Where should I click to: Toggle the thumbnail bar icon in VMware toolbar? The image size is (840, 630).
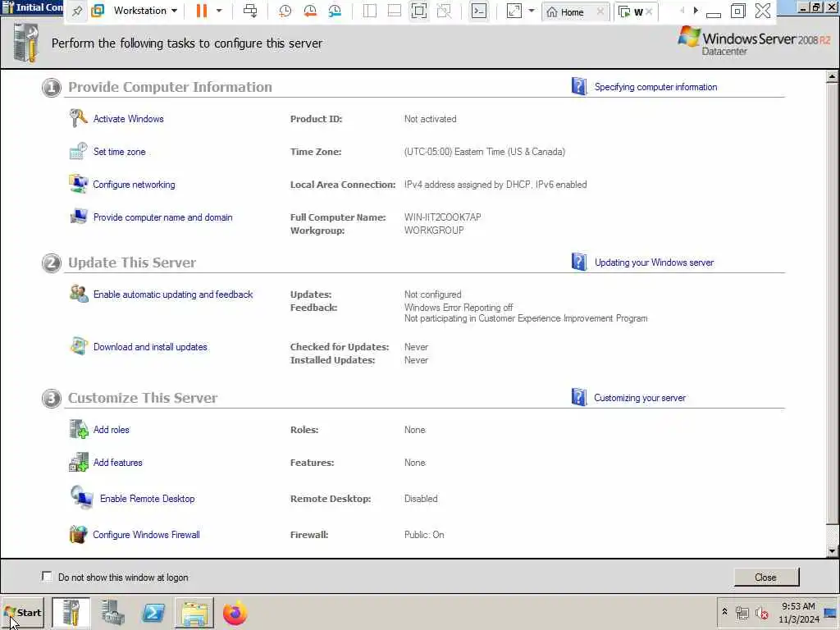395,11
